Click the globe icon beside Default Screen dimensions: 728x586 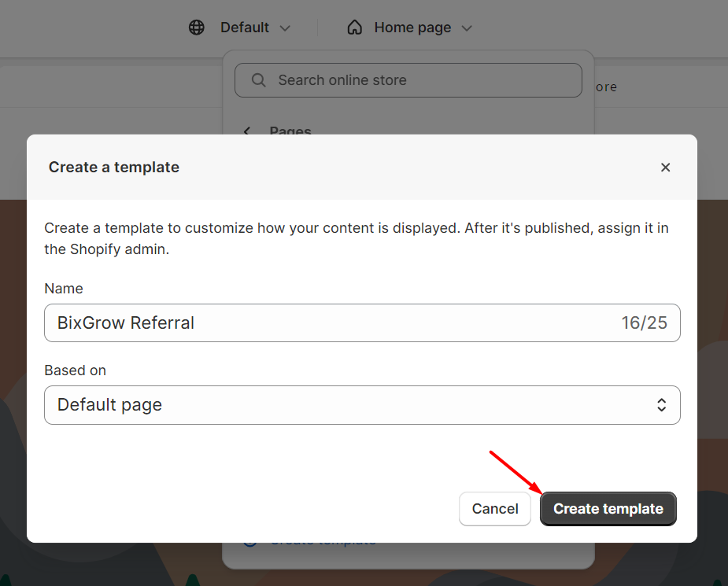197,28
